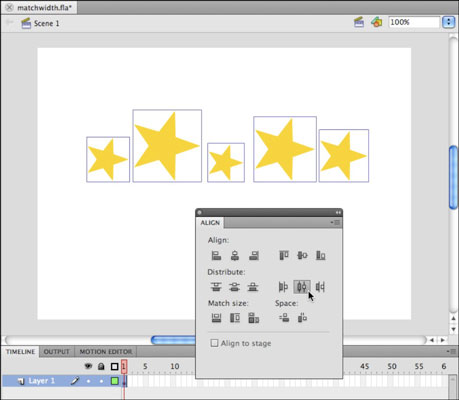Click Distribute top edge icon
The height and width of the screenshot is (400, 459).
[x=216, y=287]
